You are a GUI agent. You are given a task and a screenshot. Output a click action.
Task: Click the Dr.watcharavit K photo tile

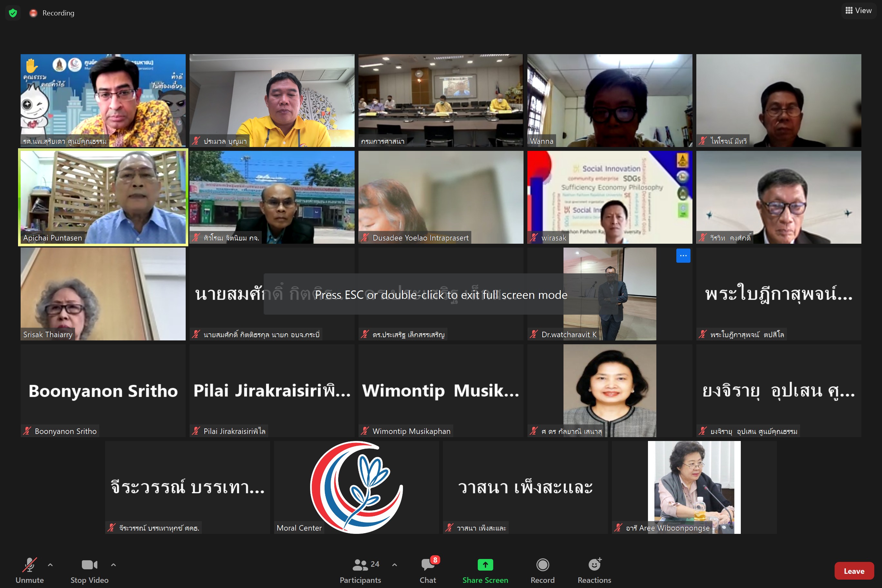[x=610, y=294]
